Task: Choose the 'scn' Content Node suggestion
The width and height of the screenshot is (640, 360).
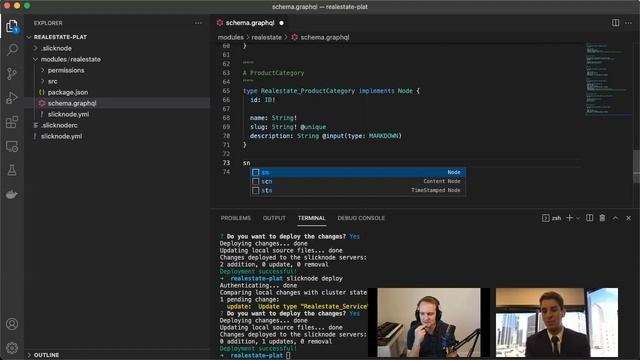Action: pyautogui.click(x=358, y=181)
